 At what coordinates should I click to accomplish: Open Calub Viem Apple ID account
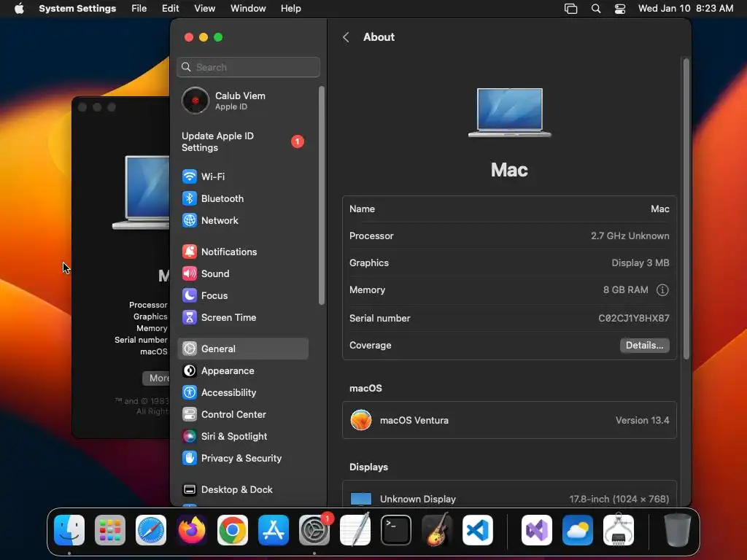click(243, 101)
